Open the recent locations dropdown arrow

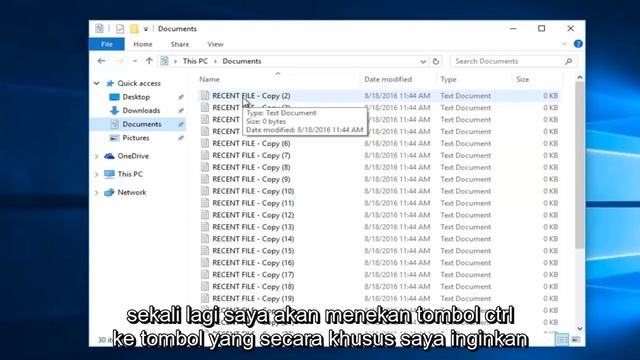[135, 61]
